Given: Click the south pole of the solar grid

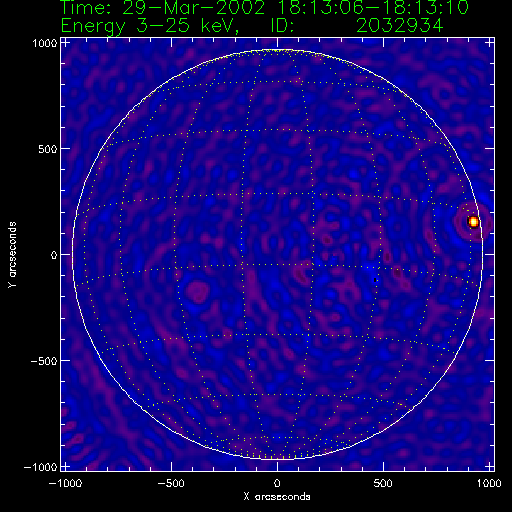Looking at the screenshot, I should pos(276,458).
